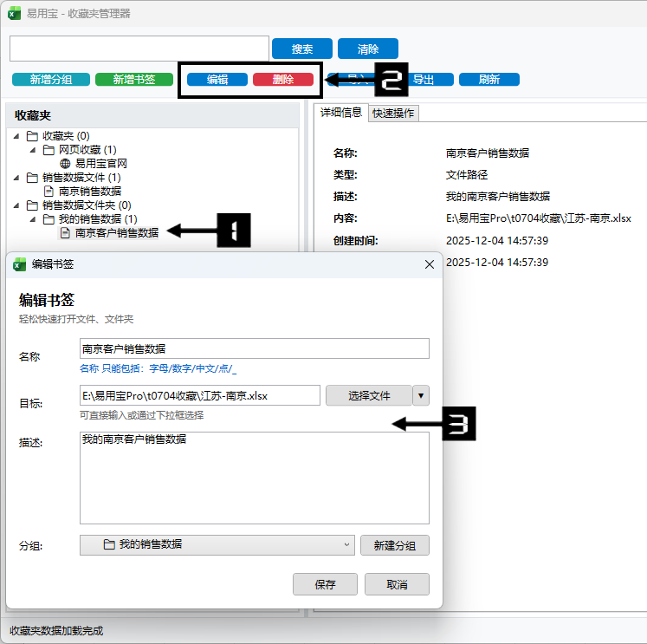The image size is (647, 644).
Task: Click into the 名称 text field
Action: point(254,348)
